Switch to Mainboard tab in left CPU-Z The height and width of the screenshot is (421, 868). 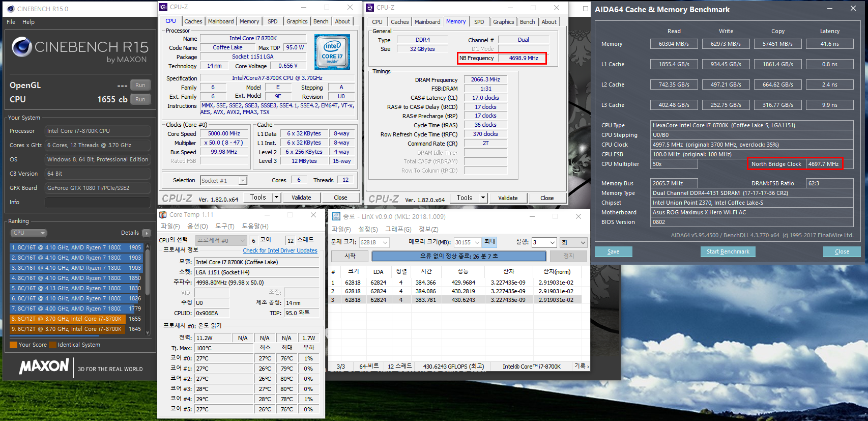[221, 21]
